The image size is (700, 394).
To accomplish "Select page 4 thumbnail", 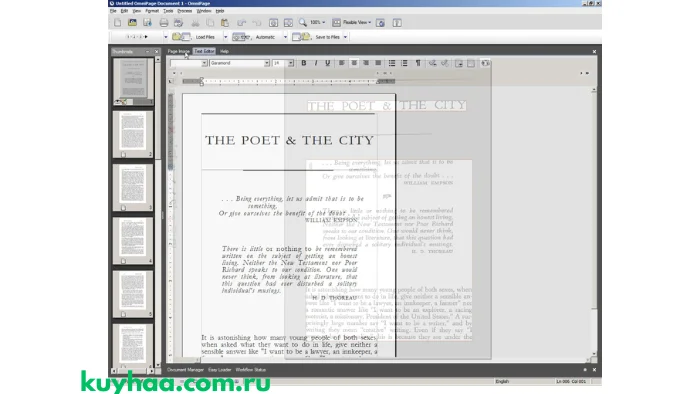I will click(x=133, y=241).
